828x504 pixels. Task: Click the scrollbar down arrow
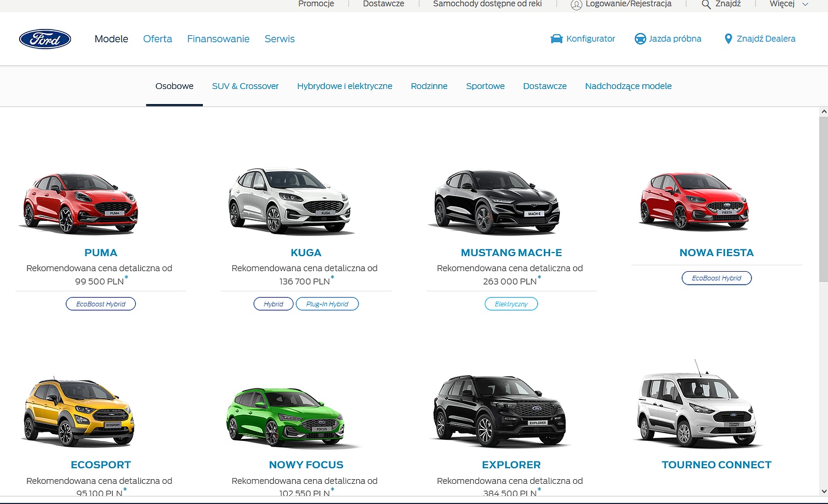pos(823,492)
